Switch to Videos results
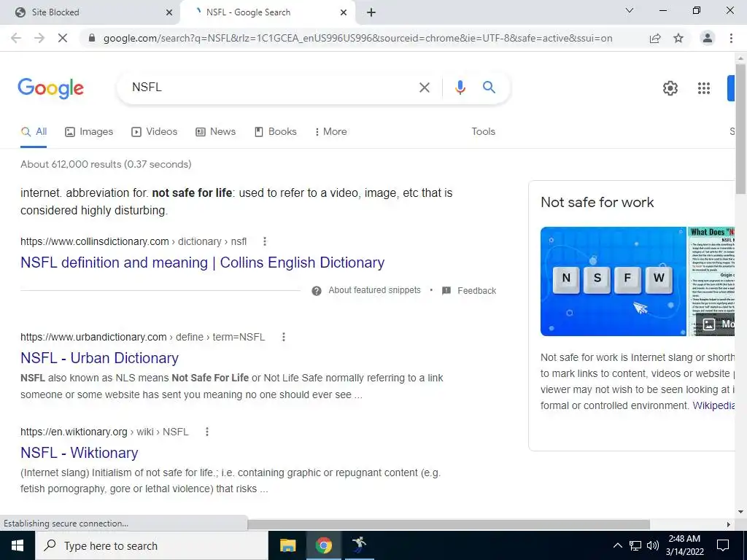The image size is (747, 560). click(x=155, y=132)
